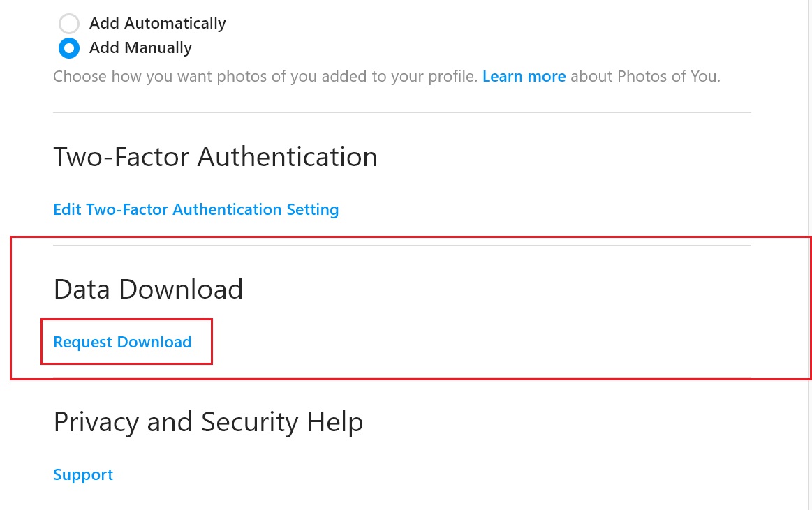The height and width of the screenshot is (510, 812).
Task: Open Edit Two-Factor Authentication Setting link
Action: pos(195,209)
